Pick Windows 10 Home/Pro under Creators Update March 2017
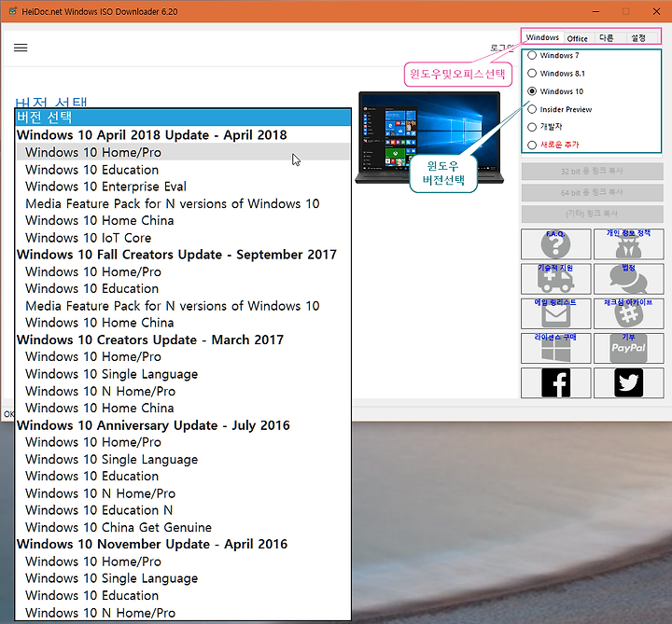Viewport: 672px width, 624px height. click(x=183, y=356)
